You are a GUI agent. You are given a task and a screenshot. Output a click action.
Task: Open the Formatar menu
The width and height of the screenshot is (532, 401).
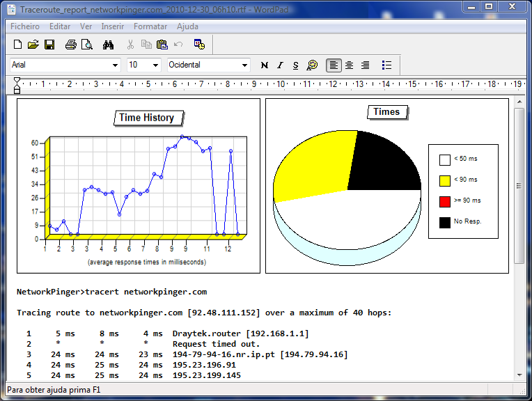coord(150,26)
